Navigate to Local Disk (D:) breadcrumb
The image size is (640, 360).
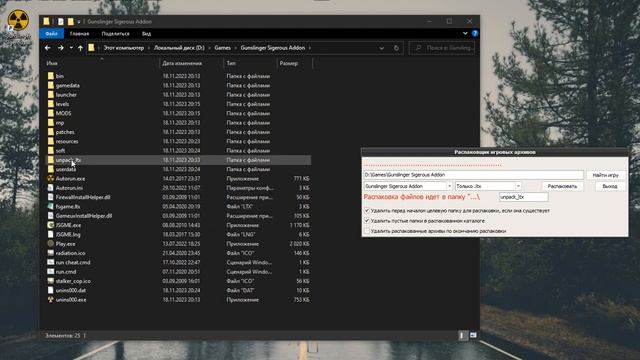tap(179, 48)
